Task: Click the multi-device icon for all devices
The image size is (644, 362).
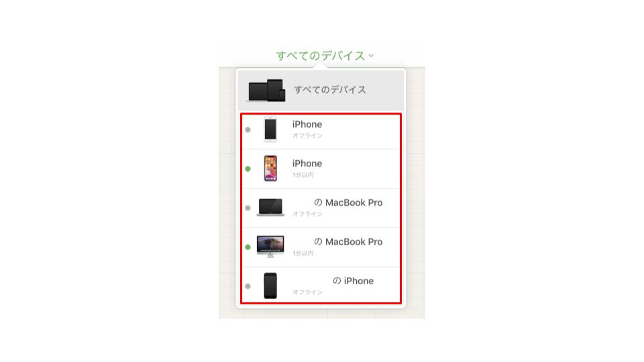Action: point(266,90)
